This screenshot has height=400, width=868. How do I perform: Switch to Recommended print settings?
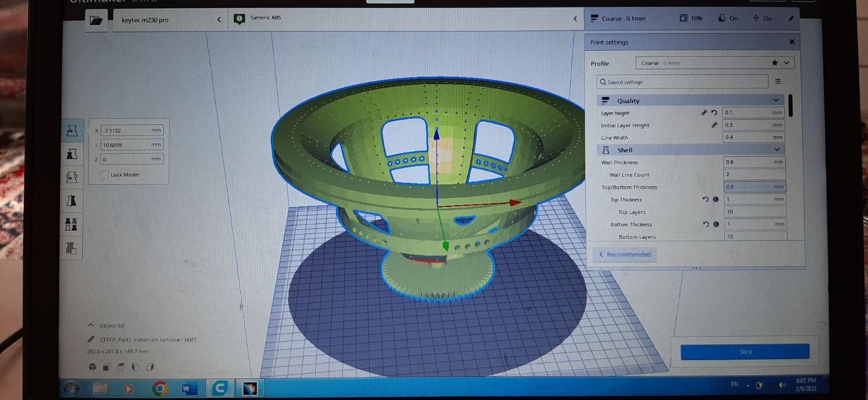625,254
